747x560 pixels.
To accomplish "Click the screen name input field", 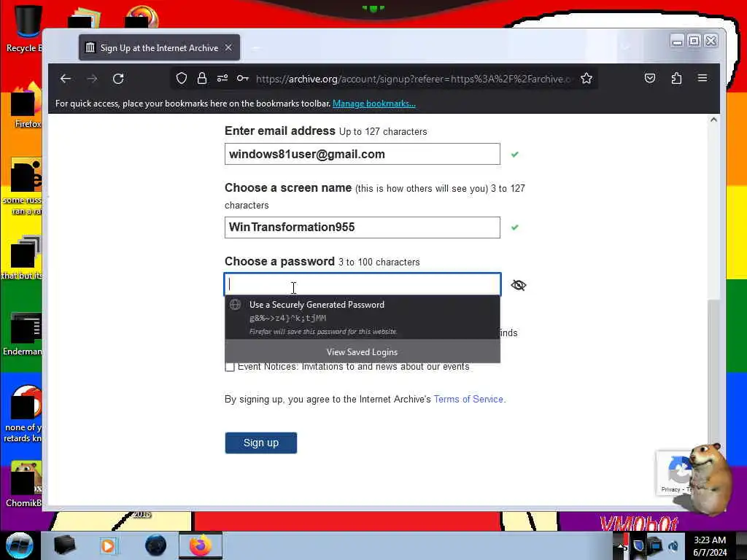I will pos(363,227).
